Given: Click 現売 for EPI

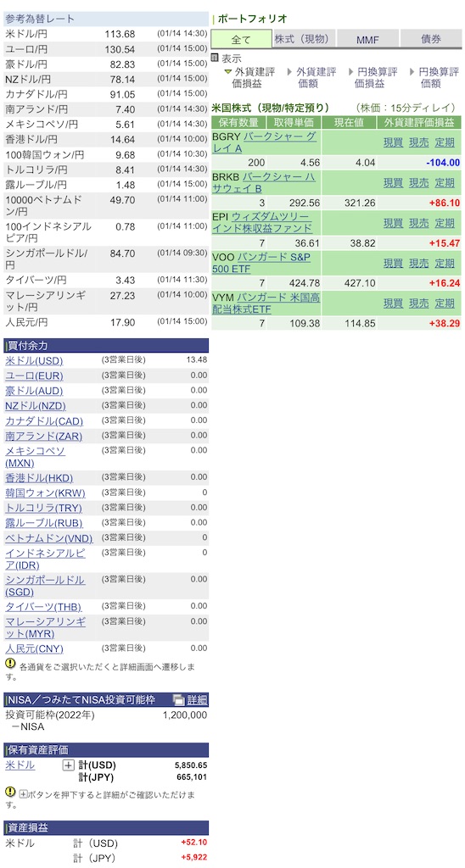Looking at the screenshot, I should pyautogui.click(x=418, y=223).
